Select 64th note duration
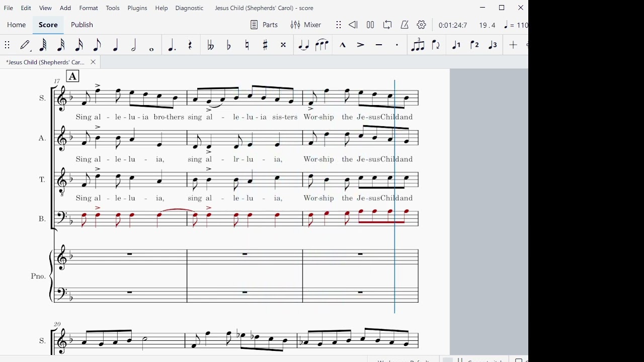Image resolution: width=644 pixels, height=362 pixels. pos(43,45)
